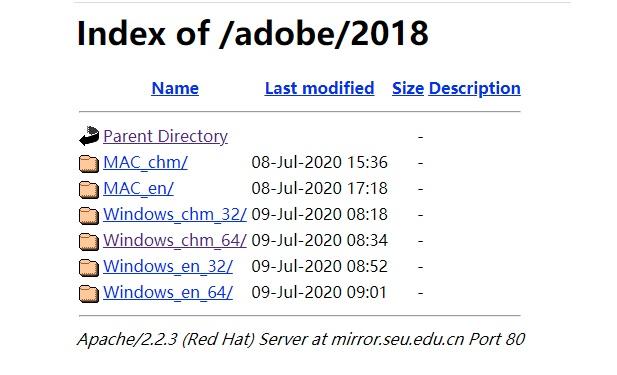The height and width of the screenshot is (375, 617).
Task: Open the Windows_en_32/ directory link
Action: click(168, 266)
